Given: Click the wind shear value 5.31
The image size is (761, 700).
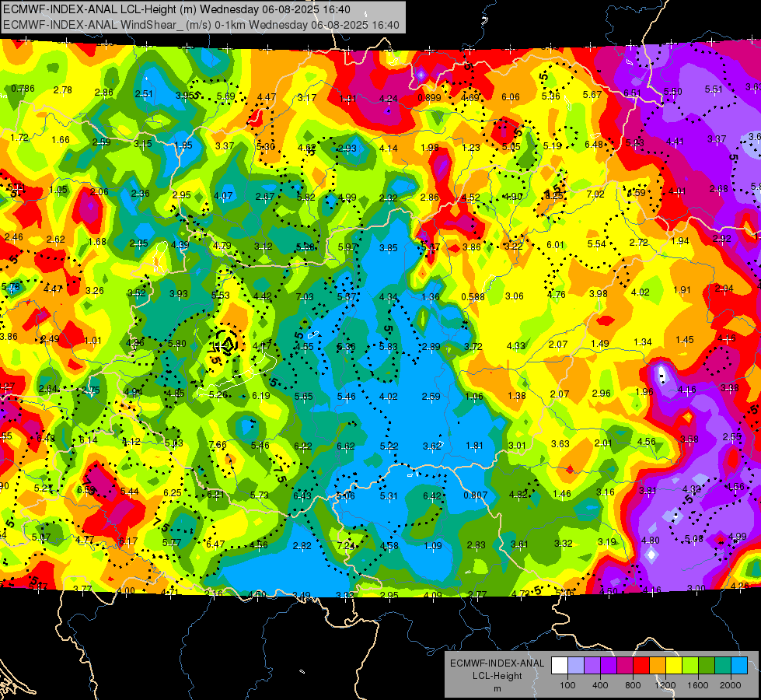Looking at the screenshot, I should [x=389, y=495].
